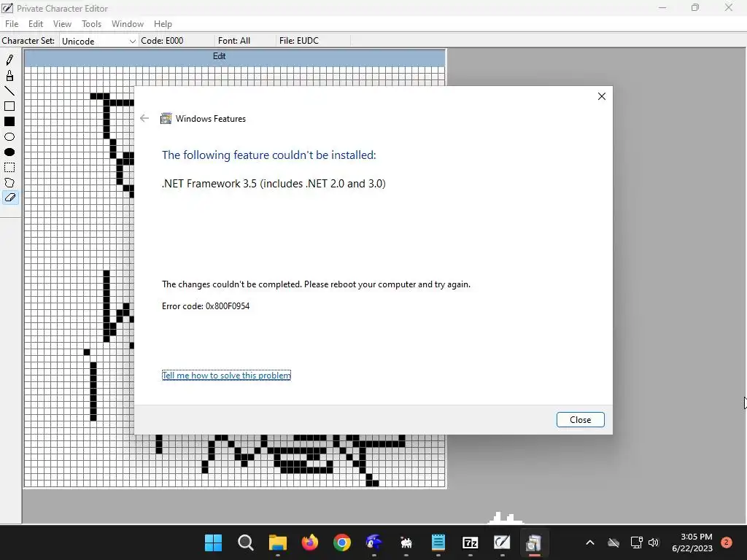This screenshot has height=560, width=747.
Task: Open File Explorer from taskbar
Action: [x=278, y=542]
